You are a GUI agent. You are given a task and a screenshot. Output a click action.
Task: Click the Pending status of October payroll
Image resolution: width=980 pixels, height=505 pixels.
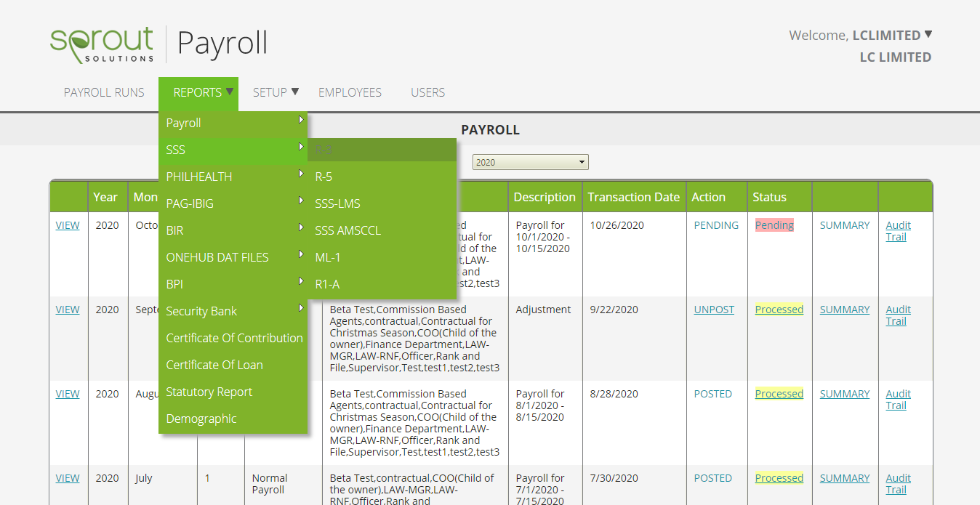point(774,225)
